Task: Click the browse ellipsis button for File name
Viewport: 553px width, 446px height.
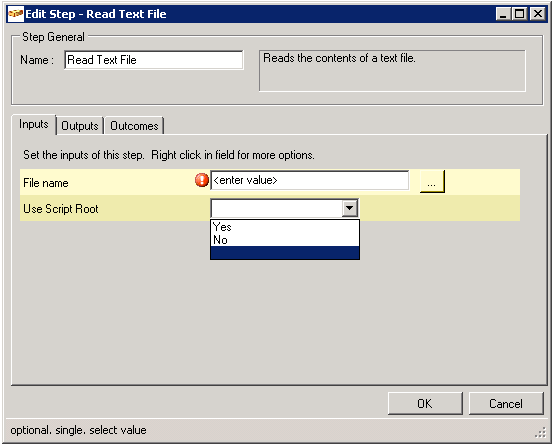Action: coord(432,181)
